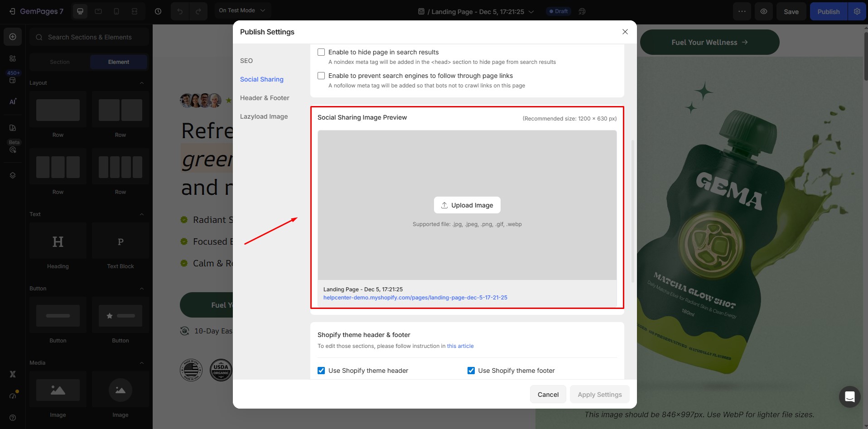Uncheck Use Shopify theme header
The height and width of the screenshot is (429, 868).
[321, 371]
